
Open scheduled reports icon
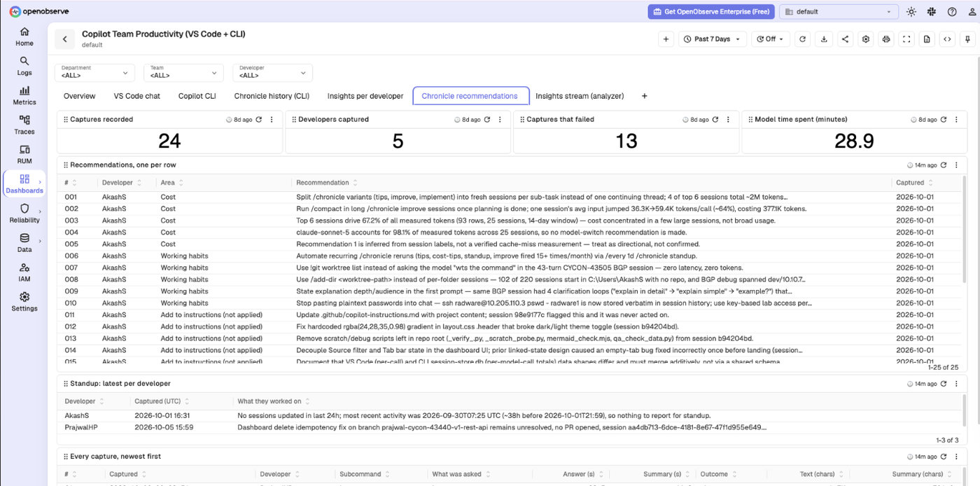point(927,39)
